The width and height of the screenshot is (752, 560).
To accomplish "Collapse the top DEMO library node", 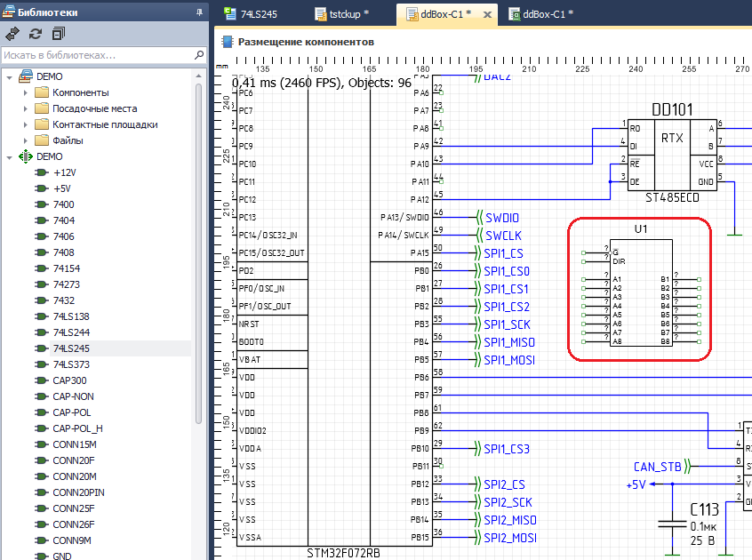I will [10, 77].
